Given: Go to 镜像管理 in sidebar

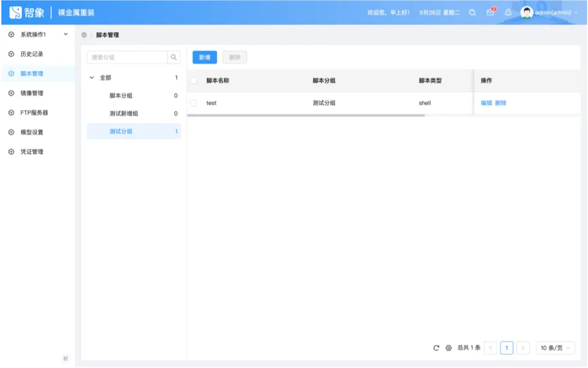Looking at the screenshot, I should click(x=31, y=93).
